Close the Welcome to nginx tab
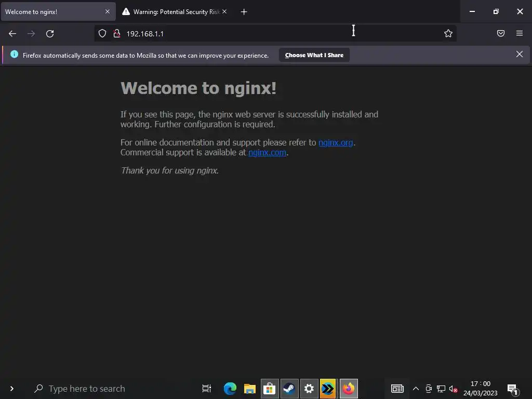532x399 pixels. click(108, 11)
